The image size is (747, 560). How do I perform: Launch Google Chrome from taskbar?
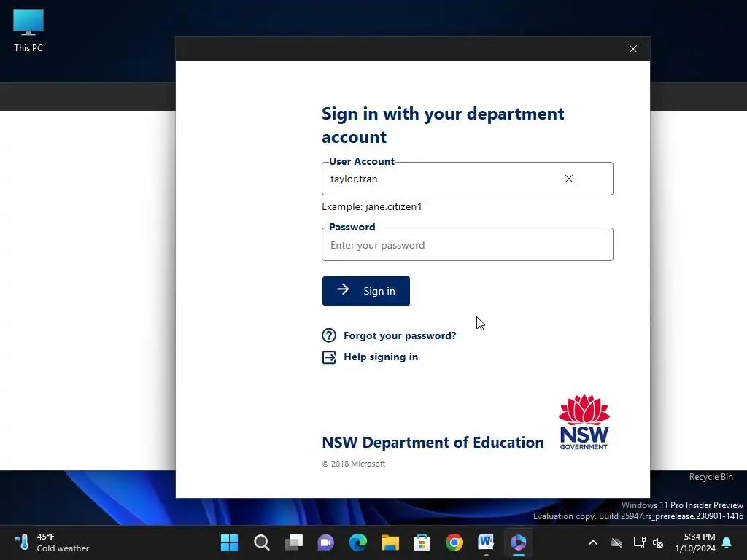coord(454,542)
